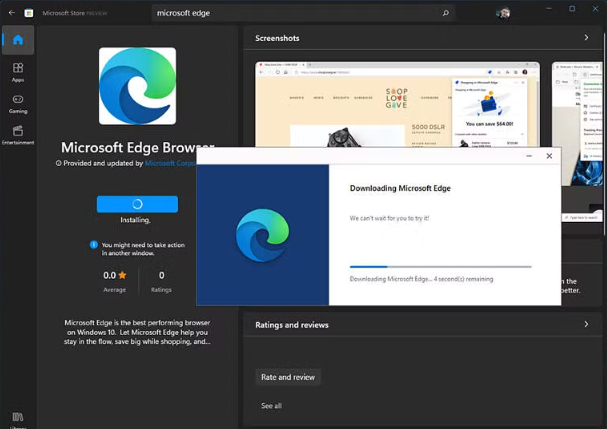
Task: Click the '0.0' average rating value
Action: pyautogui.click(x=110, y=275)
